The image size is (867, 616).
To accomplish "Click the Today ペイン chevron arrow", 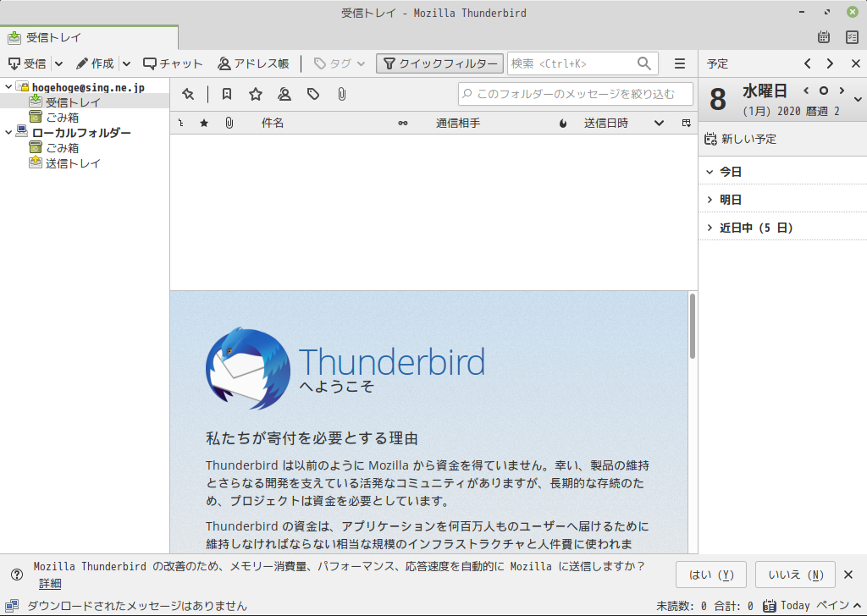I will tap(857, 606).
